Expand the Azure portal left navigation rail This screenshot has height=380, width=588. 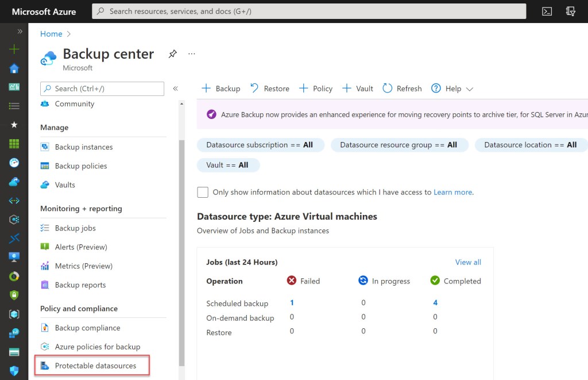point(20,32)
